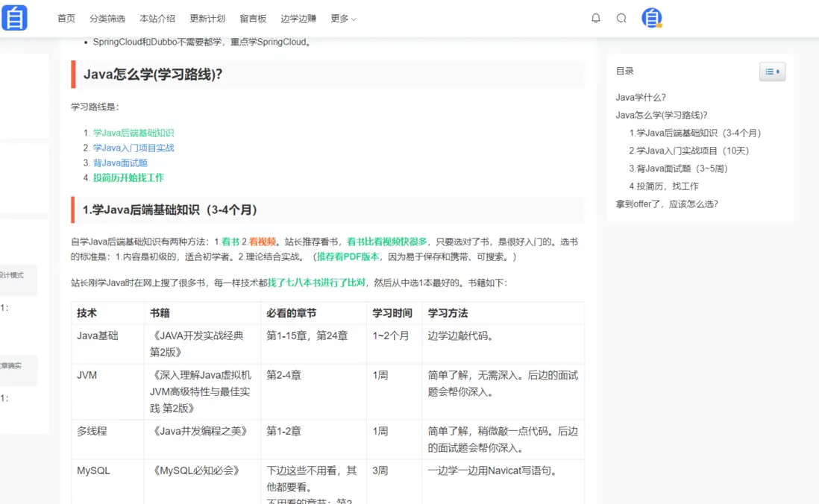Open the 学Java入门项目实战 link

pos(133,148)
